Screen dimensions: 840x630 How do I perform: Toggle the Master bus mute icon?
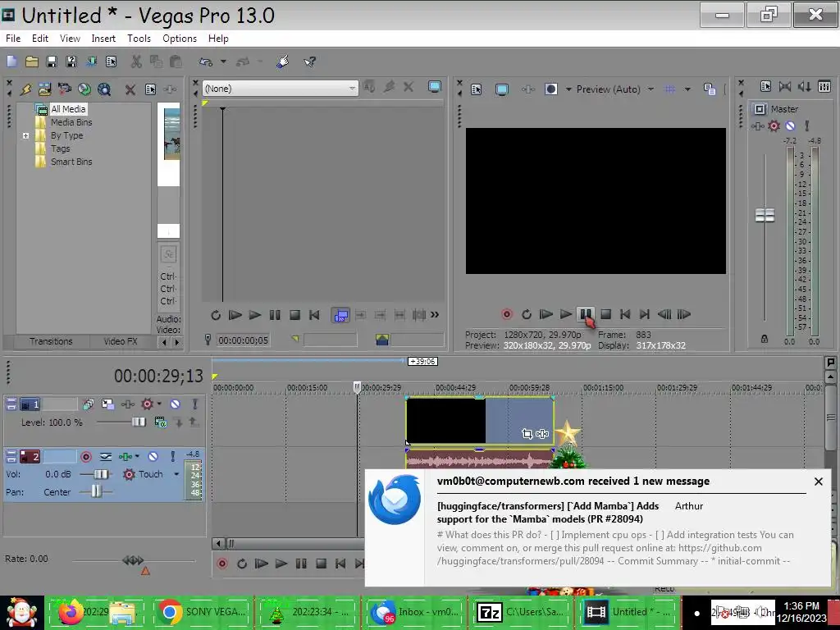[x=790, y=126]
